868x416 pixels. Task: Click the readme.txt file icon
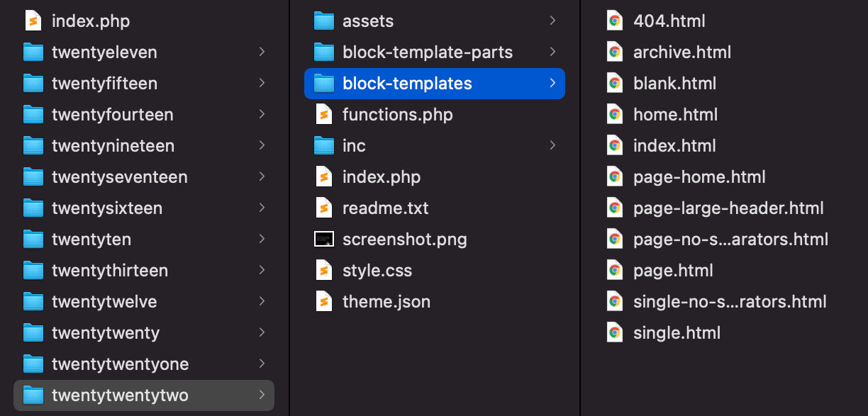(x=324, y=208)
